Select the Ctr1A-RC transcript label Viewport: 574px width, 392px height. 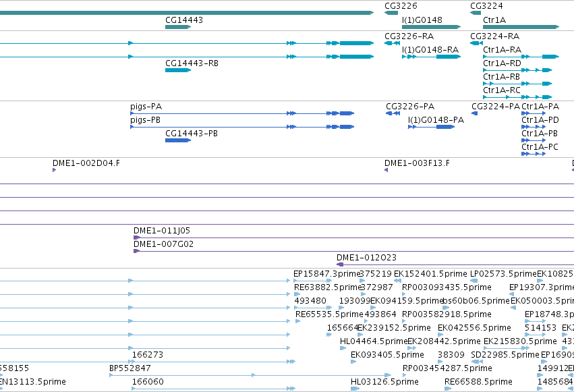502,90
